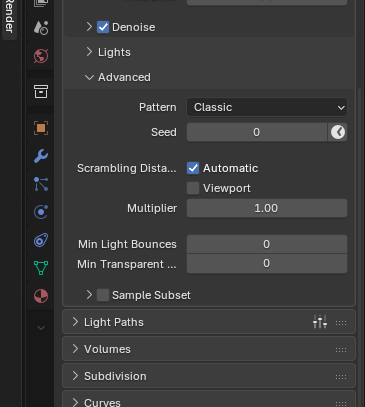Open the World properties globe icon
This screenshot has width=365, height=407.
[41, 56]
